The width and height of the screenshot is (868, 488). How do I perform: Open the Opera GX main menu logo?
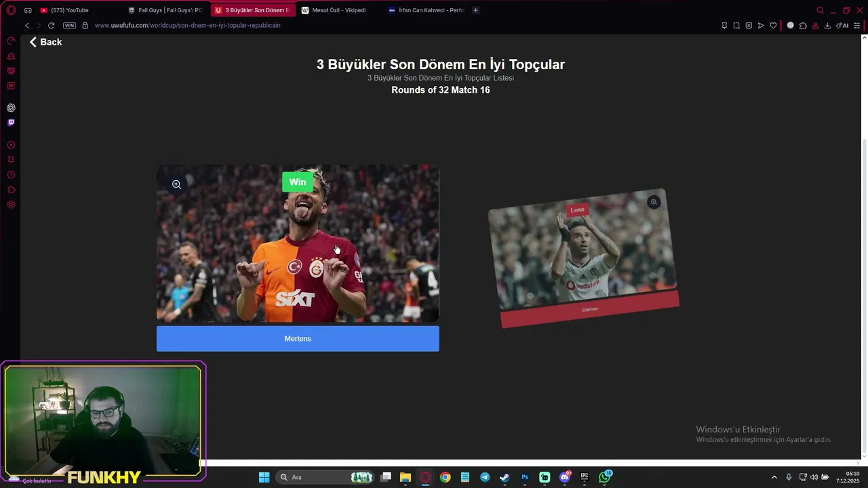[x=11, y=10]
